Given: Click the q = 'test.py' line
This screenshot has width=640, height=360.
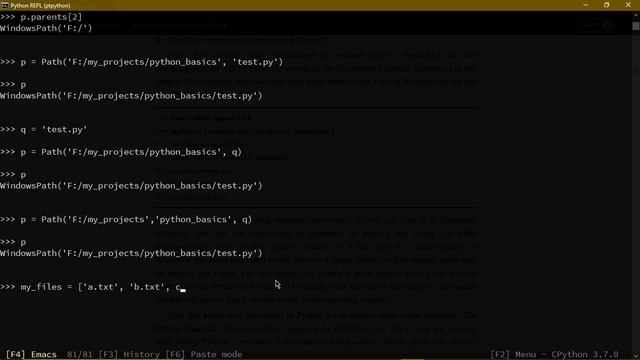Looking at the screenshot, I should [x=44, y=129].
